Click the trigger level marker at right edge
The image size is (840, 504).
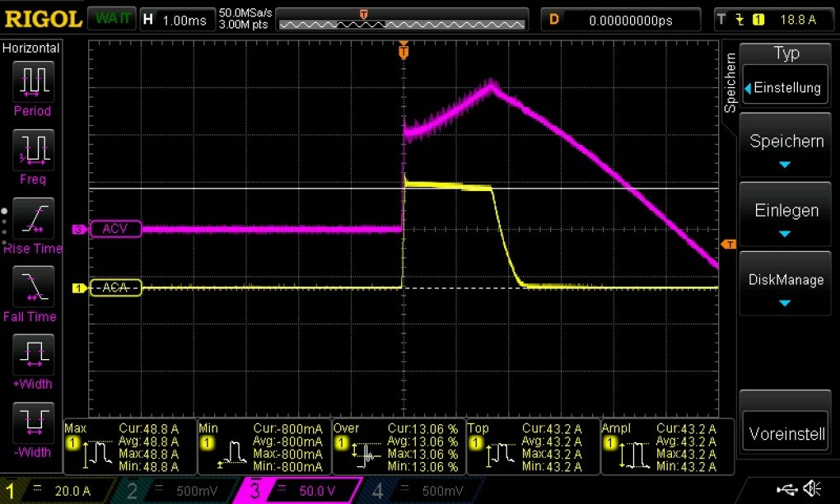729,245
